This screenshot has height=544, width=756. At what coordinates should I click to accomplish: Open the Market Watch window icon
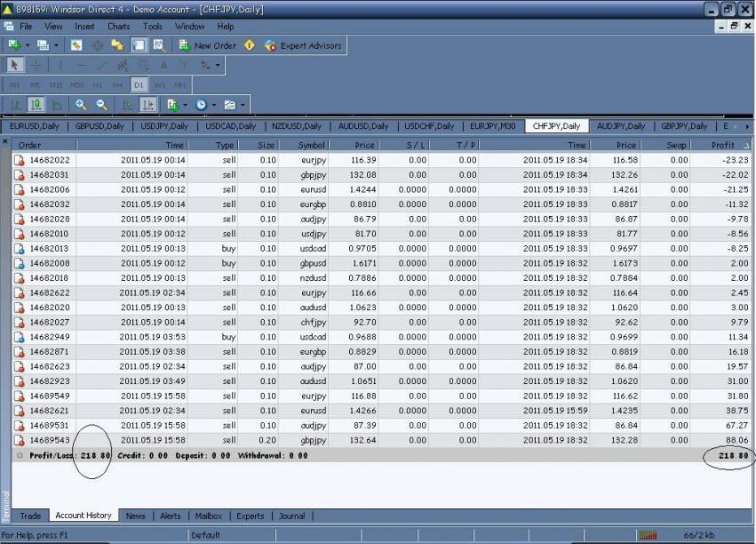click(x=77, y=45)
